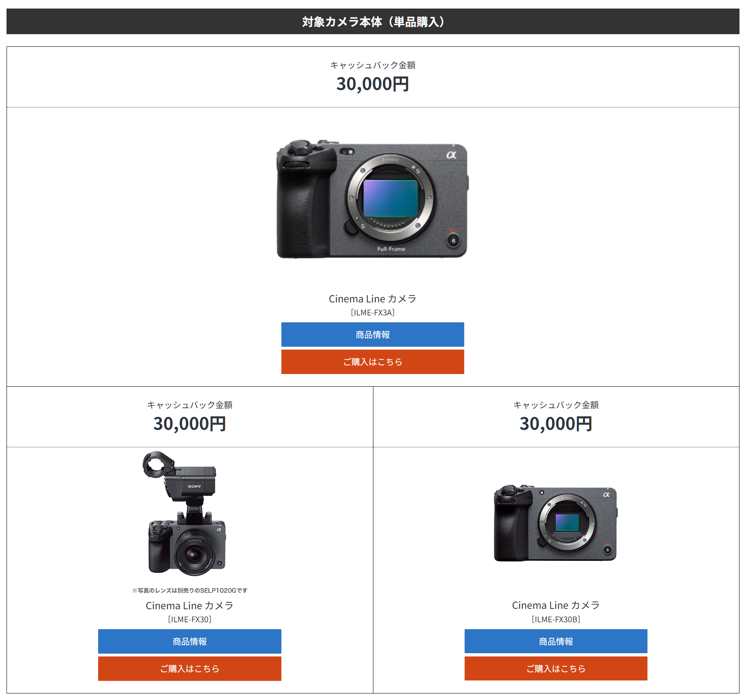Click Cinema Line カメラ title above ILME-FX30B
Viewport: 746px width, 700px height.
(x=556, y=605)
